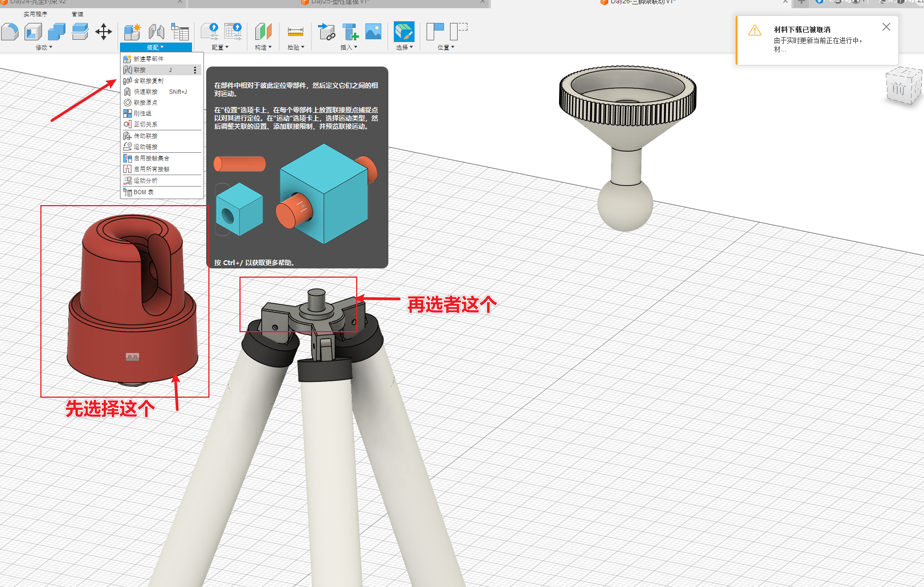The width and height of the screenshot is (924, 587).
Task: Click the New Component toolbar icon
Action: (132, 32)
